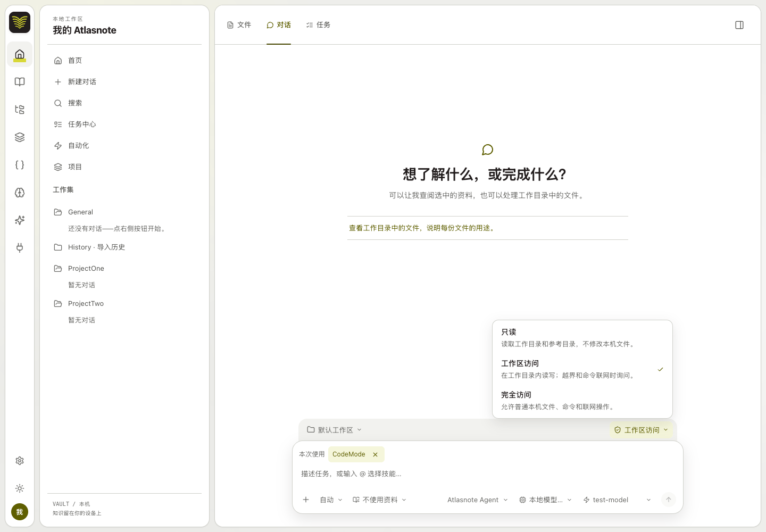
Task: Click the tree structure icon in sidebar
Action: coord(20,110)
